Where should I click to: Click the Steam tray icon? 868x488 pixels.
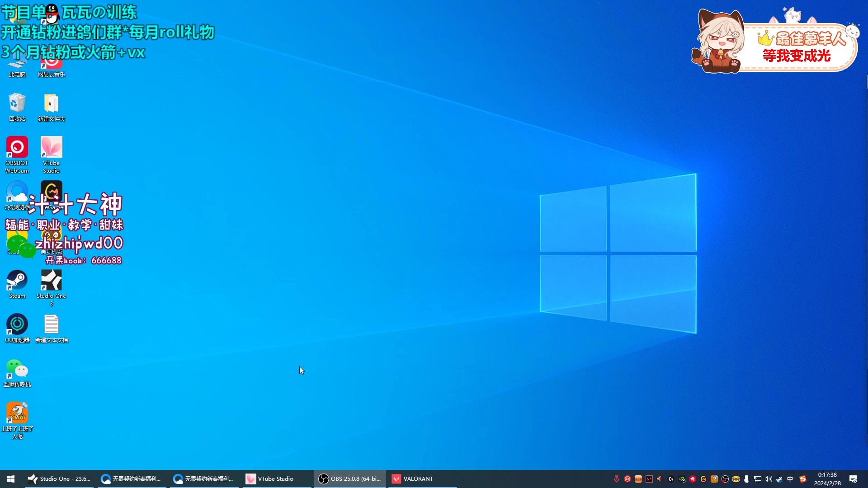tap(779, 479)
